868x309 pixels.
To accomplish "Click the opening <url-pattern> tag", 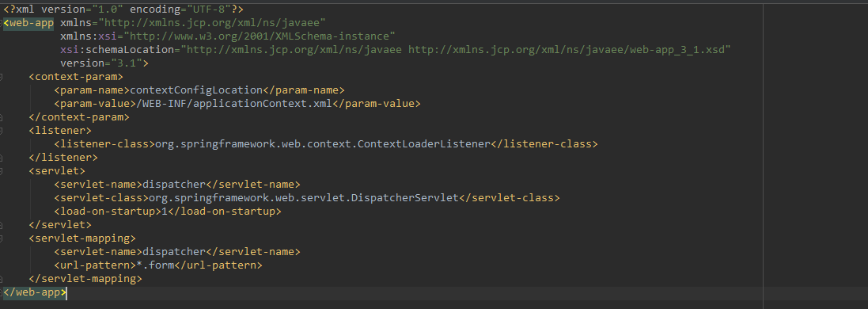I will tap(95, 265).
